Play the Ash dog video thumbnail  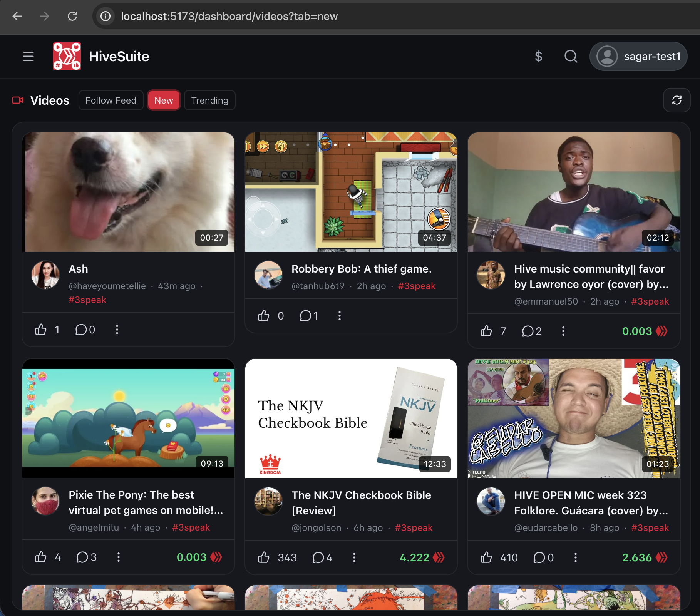129,192
